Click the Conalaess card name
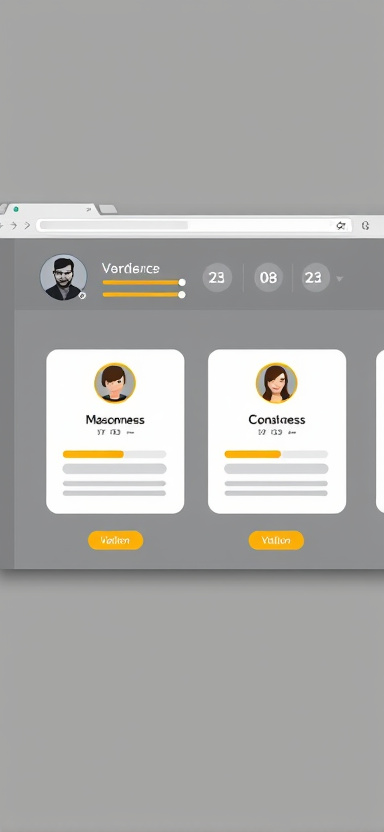 pyautogui.click(x=276, y=420)
